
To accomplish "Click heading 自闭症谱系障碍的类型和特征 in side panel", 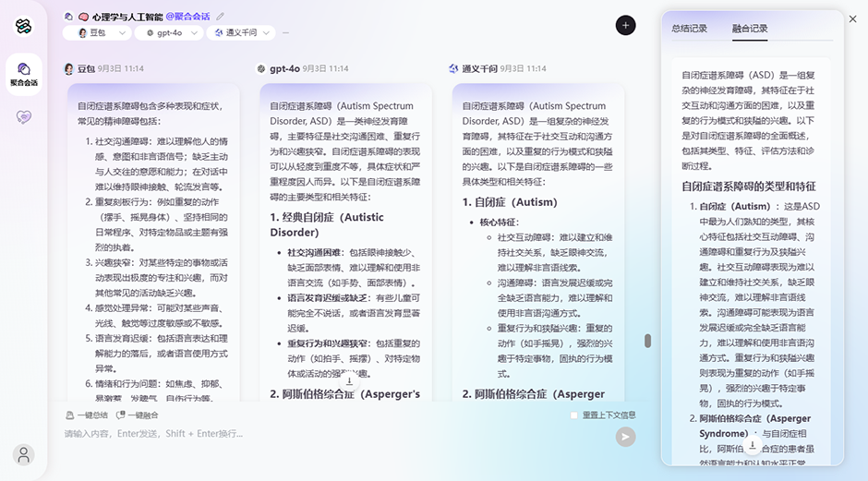I will pos(749,186).
